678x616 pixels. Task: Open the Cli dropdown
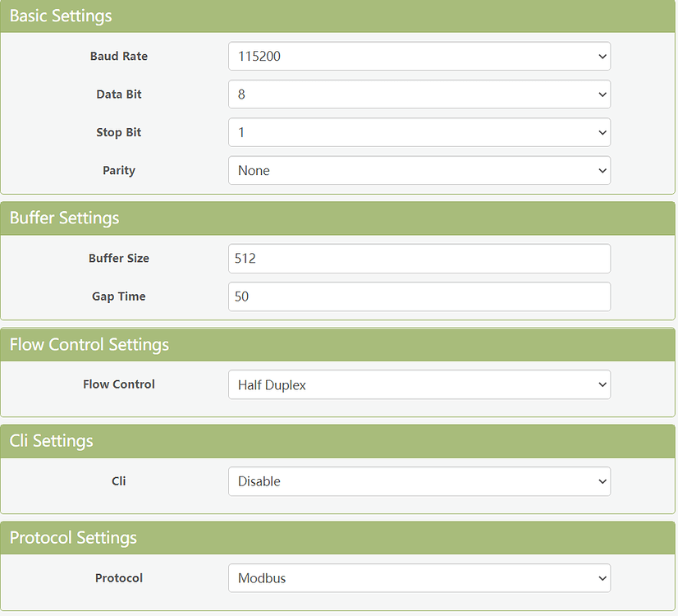pos(419,481)
